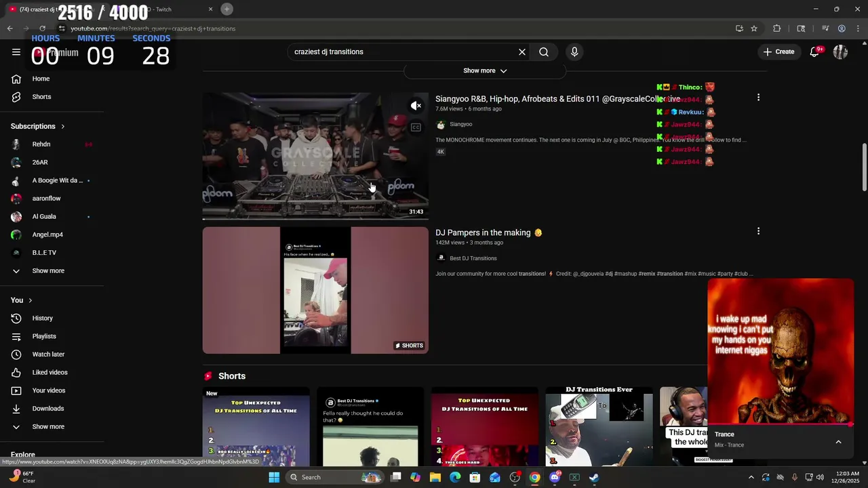The image size is (868, 488).
Task: View site information icon in address bar
Action: tap(62, 28)
